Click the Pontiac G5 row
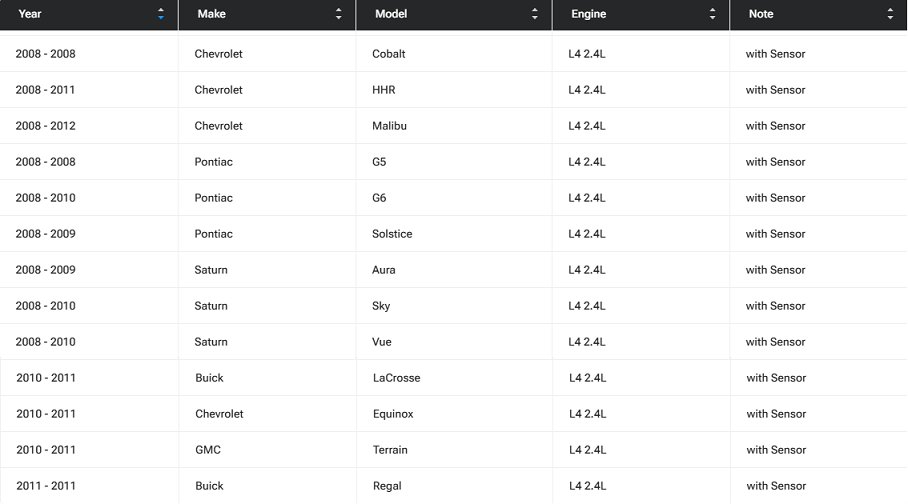 (x=453, y=162)
